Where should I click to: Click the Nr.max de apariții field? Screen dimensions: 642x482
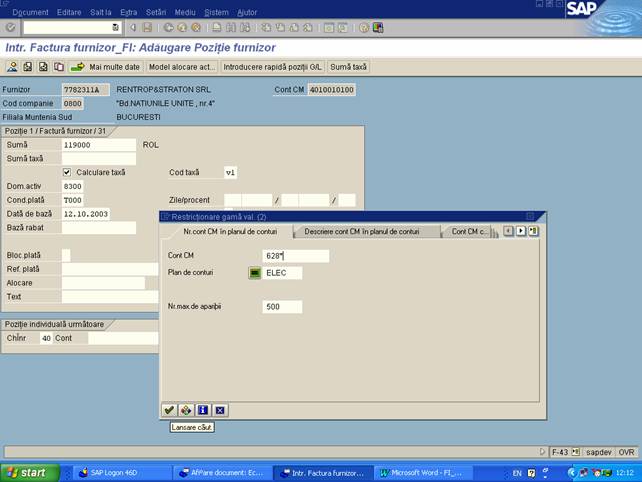[281, 306]
